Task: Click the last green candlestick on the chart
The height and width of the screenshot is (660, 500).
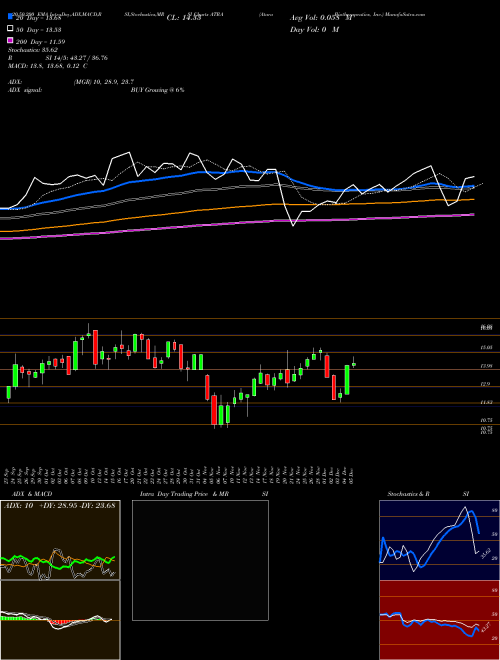Action: 354,365
